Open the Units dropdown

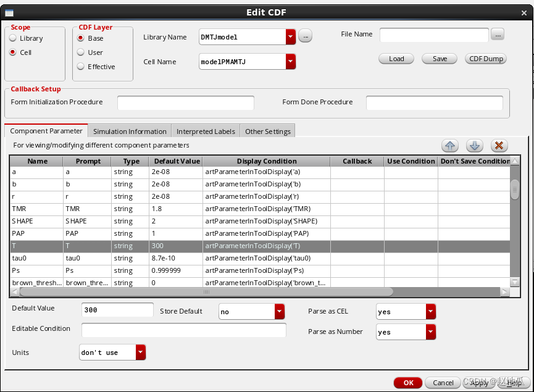[141, 352]
